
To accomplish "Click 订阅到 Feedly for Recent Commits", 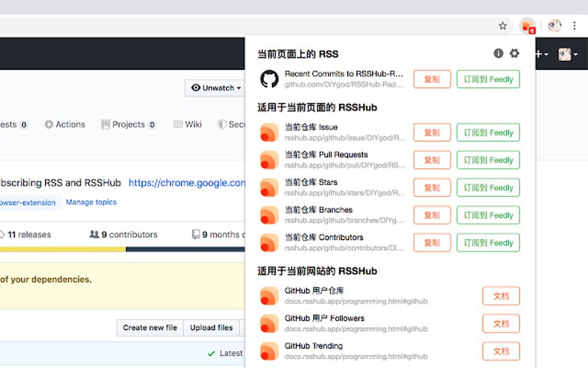I will (488, 79).
